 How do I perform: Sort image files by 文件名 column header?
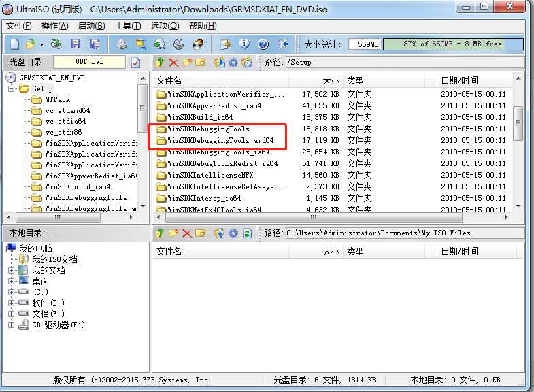click(x=220, y=81)
